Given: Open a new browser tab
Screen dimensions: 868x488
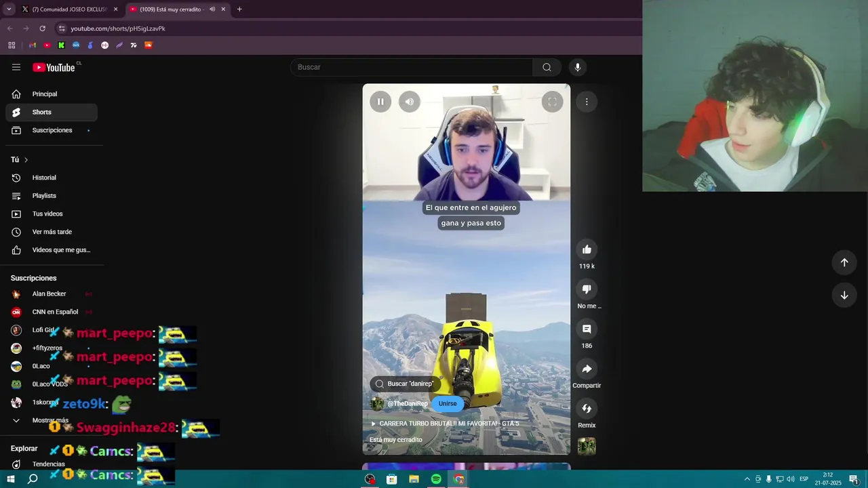Looking at the screenshot, I should click(239, 9).
